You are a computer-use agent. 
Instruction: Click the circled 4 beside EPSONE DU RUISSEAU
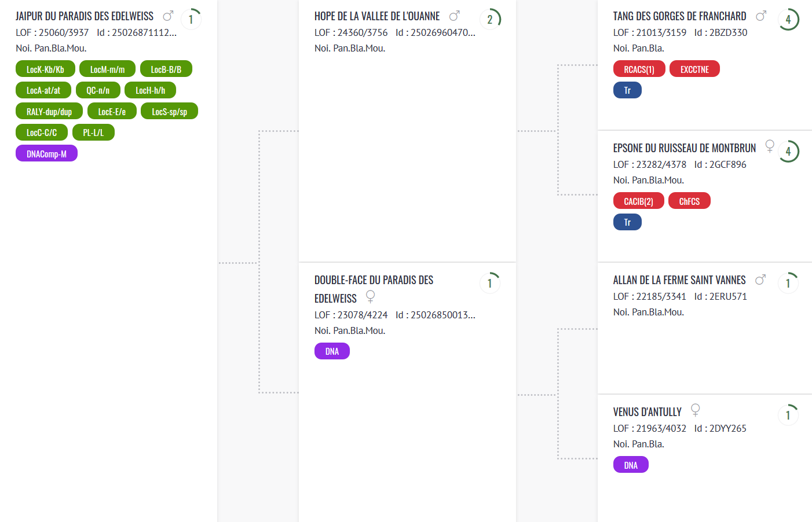pos(788,151)
